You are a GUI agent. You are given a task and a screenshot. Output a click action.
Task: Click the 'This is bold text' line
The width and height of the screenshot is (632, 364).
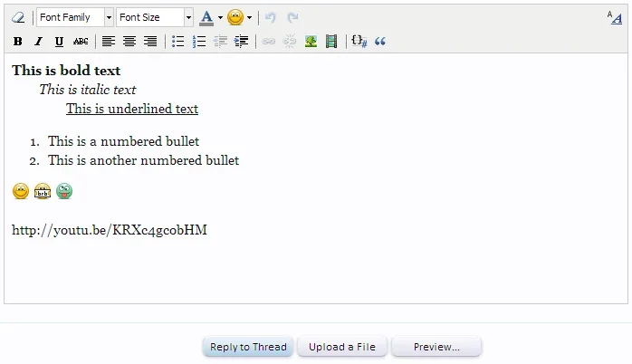pos(66,71)
